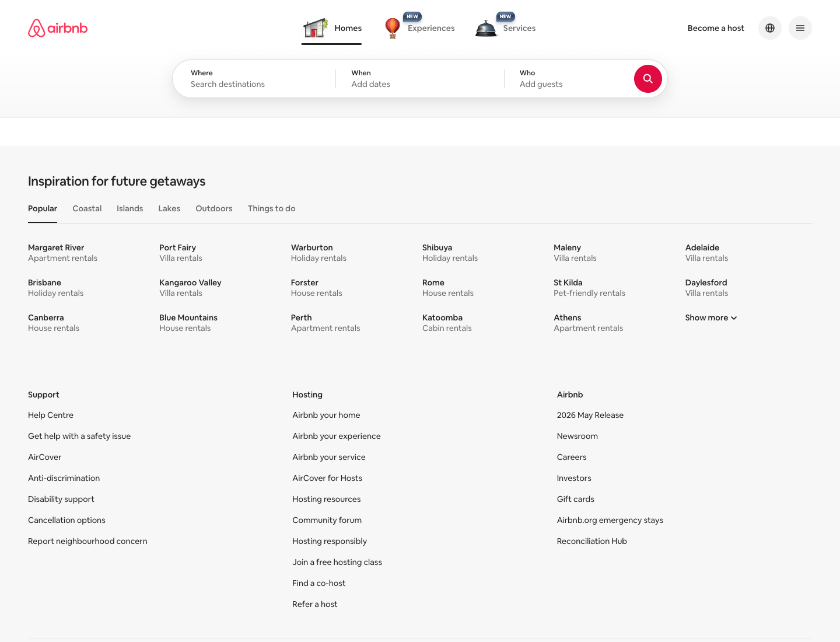Open the Lakes inspiration tab
Image resolution: width=840 pixels, height=642 pixels.
click(x=169, y=208)
